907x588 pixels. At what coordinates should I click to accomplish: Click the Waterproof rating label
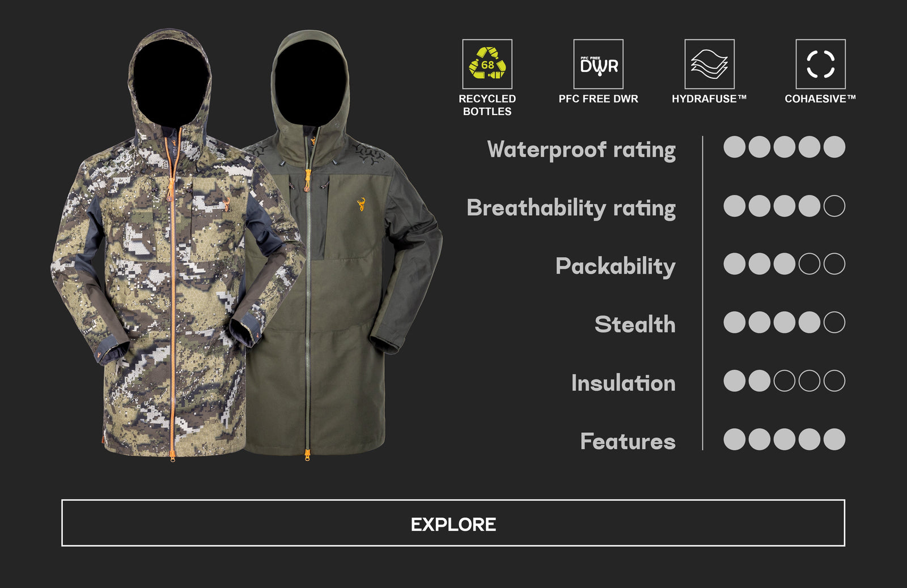coord(581,150)
